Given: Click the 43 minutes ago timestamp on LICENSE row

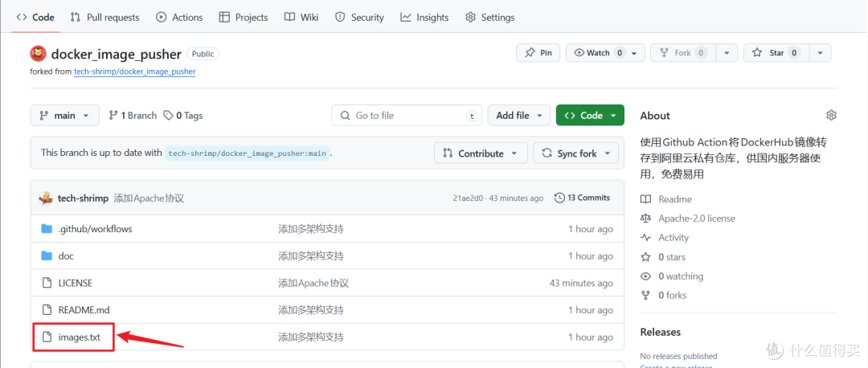Looking at the screenshot, I should 581,283.
